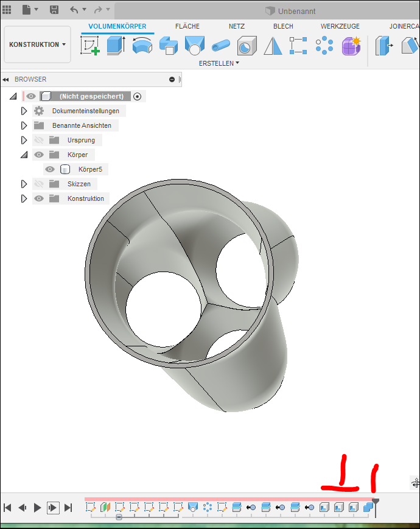Click the timeline Play button
This screenshot has width=420, height=529.
[x=38, y=508]
